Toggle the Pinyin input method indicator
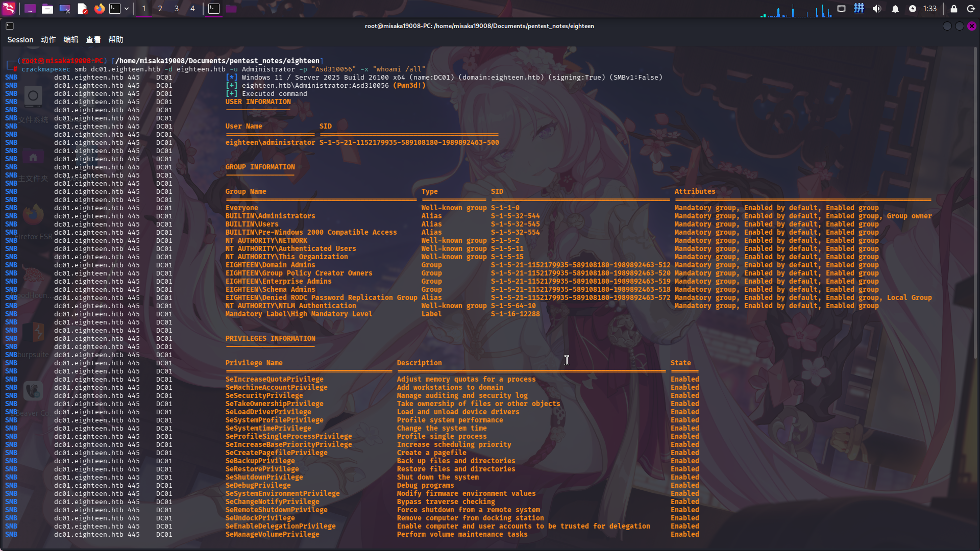The image size is (980, 551). coord(859,9)
